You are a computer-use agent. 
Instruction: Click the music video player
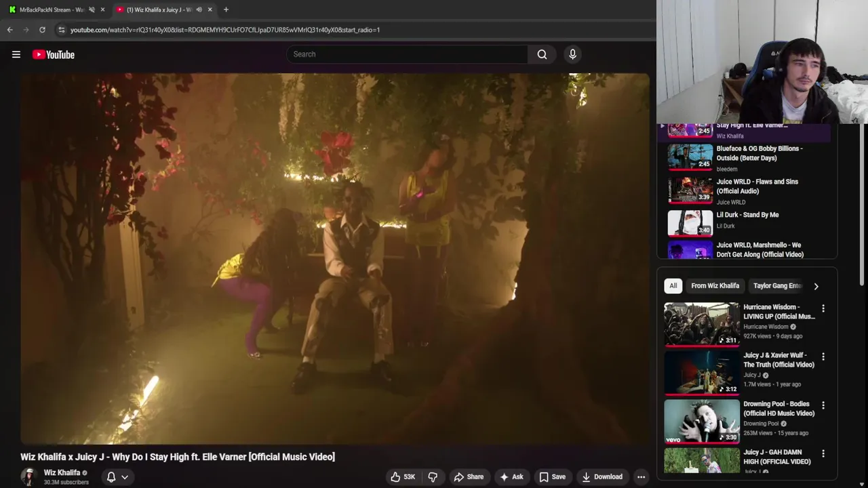click(x=335, y=258)
